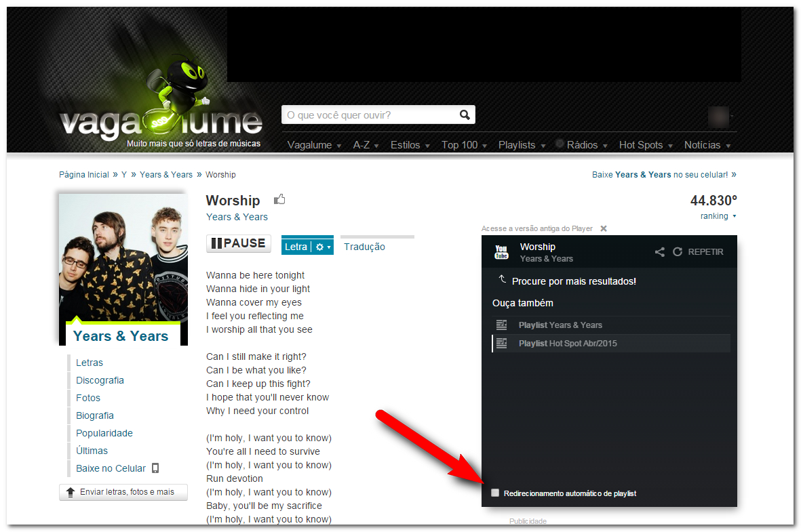Image resolution: width=801 pixels, height=532 pixels.
Task: Click the upload arrow icon in Enviar letras button
Action: pos(71,492)
